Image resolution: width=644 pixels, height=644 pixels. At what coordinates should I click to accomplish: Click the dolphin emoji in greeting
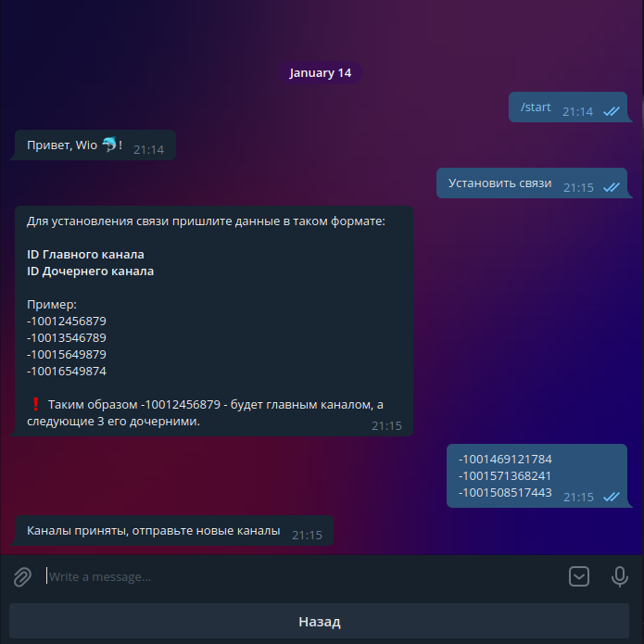109,145
